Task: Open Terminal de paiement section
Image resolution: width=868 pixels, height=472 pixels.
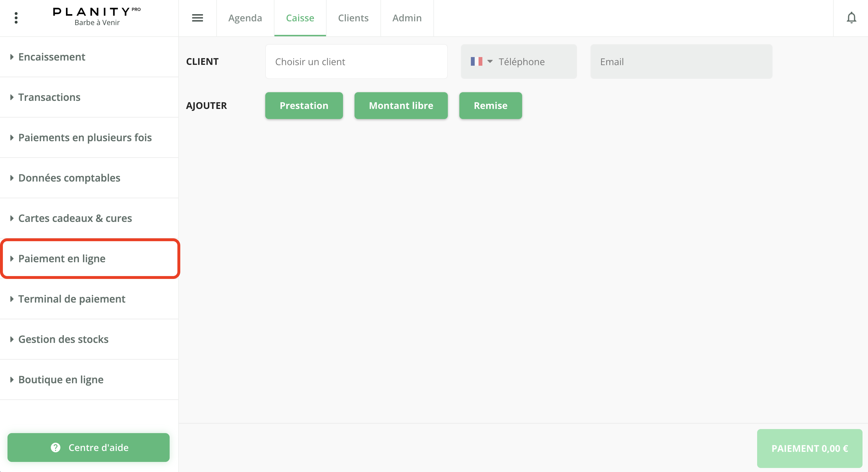Action: [x=71, y=299]
